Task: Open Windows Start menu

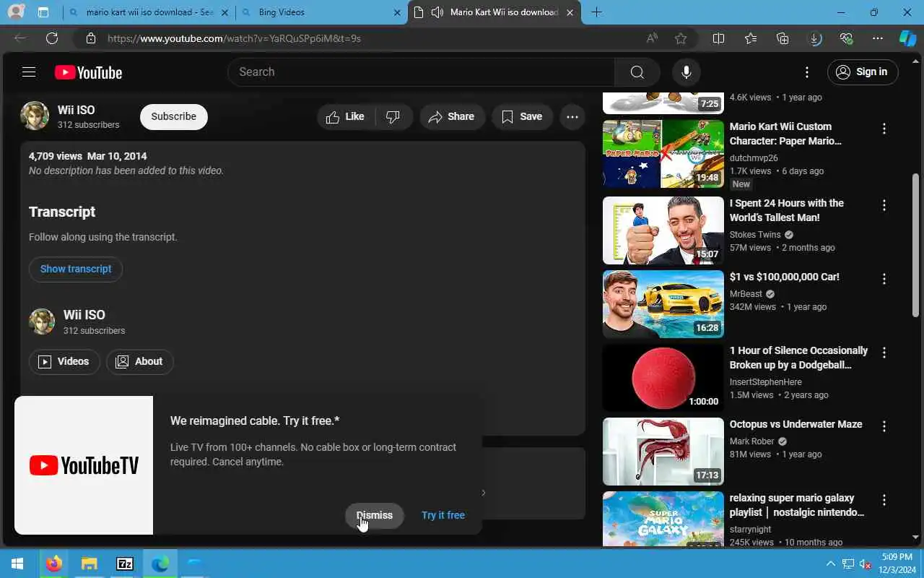Action: point(17,564)
